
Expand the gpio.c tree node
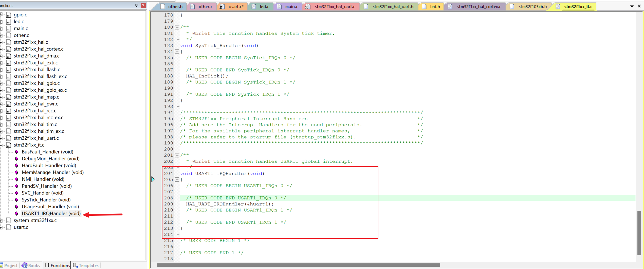coord(1,15)
